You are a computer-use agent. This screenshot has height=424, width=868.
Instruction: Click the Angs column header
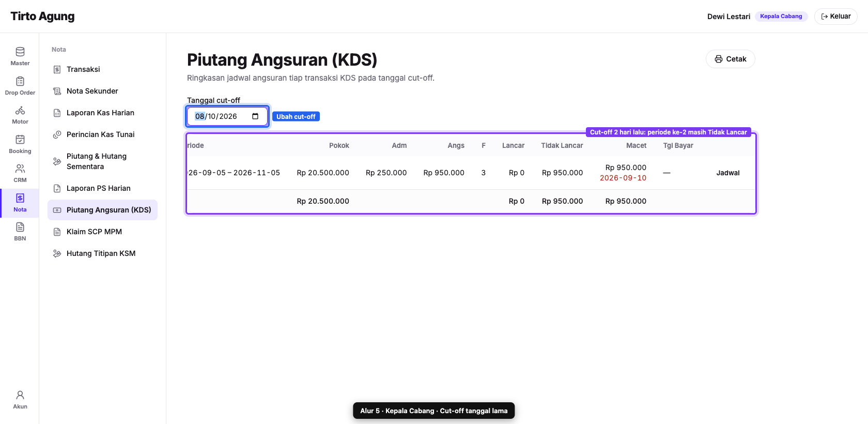tap(456, 145)
